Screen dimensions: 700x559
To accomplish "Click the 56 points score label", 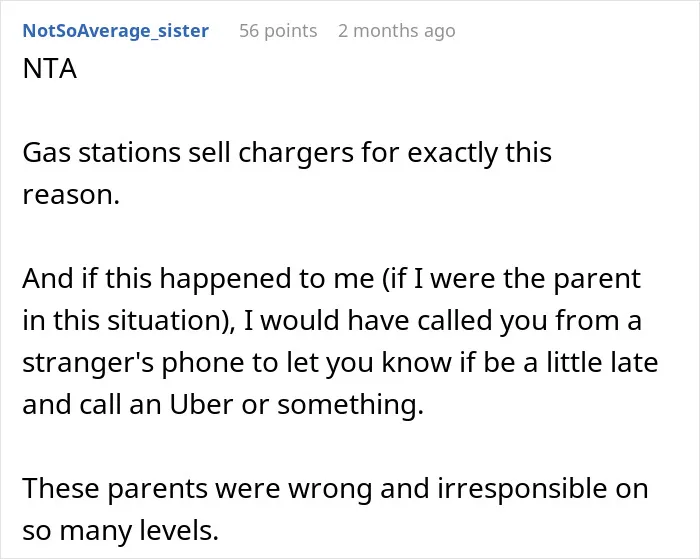I will coord(278,31).
